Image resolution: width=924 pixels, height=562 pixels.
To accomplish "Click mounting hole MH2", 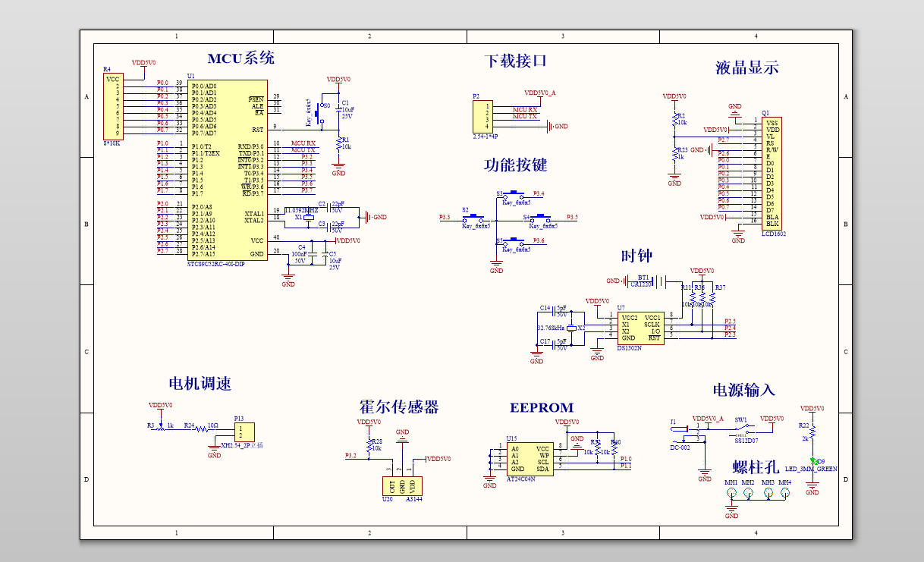I will pyautogui.click(x=749, y=492).
